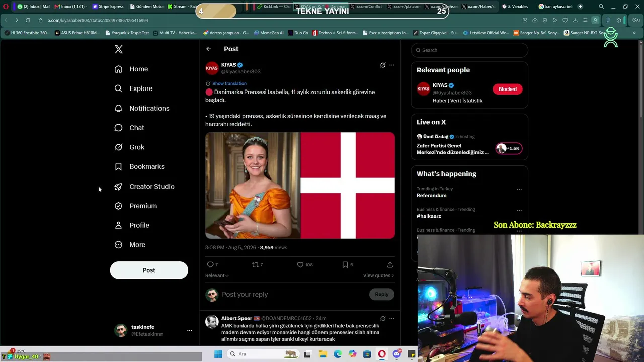Click the post timestamp 3:08 PM
The width and height of the screenshot is (644, 362).
click(230, 248)
